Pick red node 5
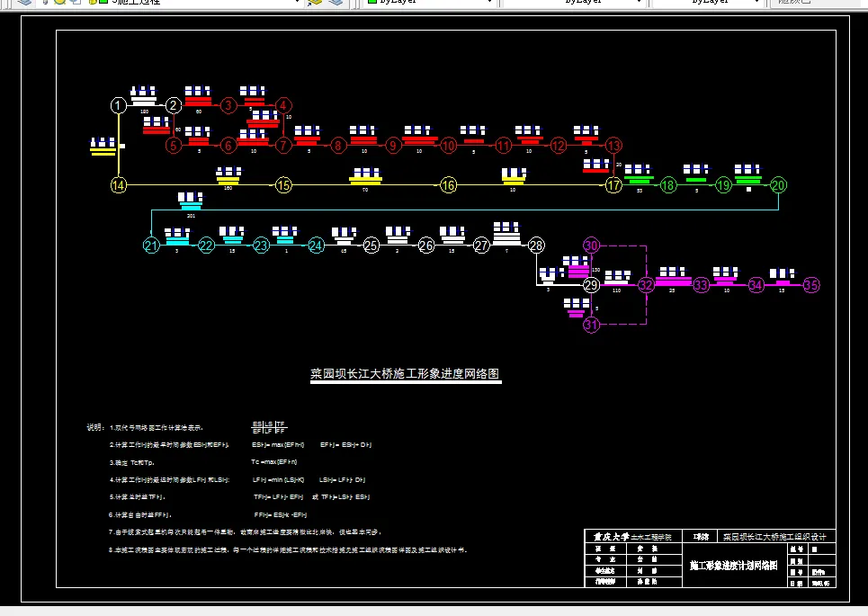 174,146
